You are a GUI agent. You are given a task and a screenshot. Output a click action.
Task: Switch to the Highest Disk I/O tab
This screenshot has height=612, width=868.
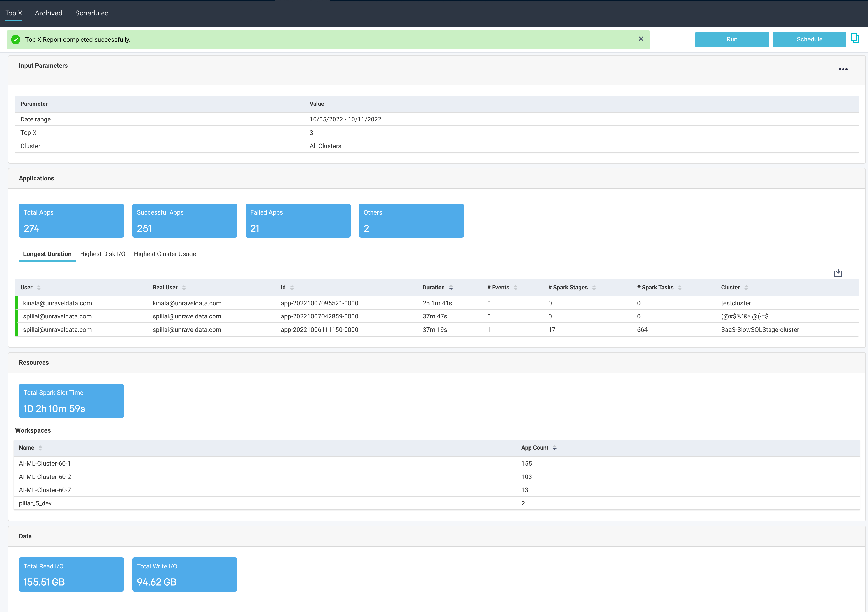click(x=102, y=254)
